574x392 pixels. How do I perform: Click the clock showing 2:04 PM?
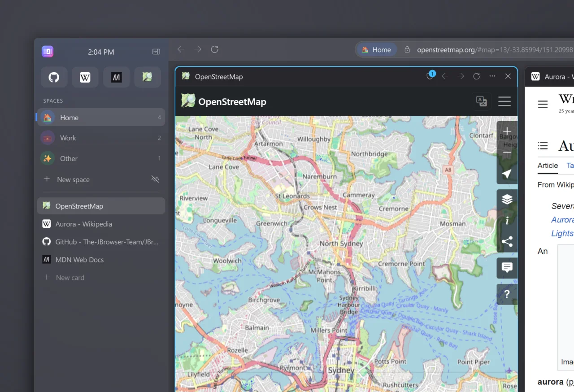point(101,52)
